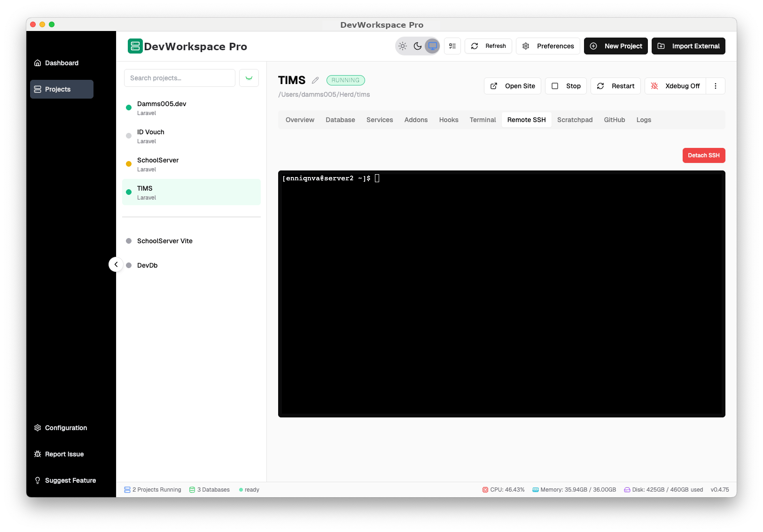Image resolution: width=763 pixels, height=532 pixels.
Task: Click the databases icon in the status bar
Action: tap(192, 489)
